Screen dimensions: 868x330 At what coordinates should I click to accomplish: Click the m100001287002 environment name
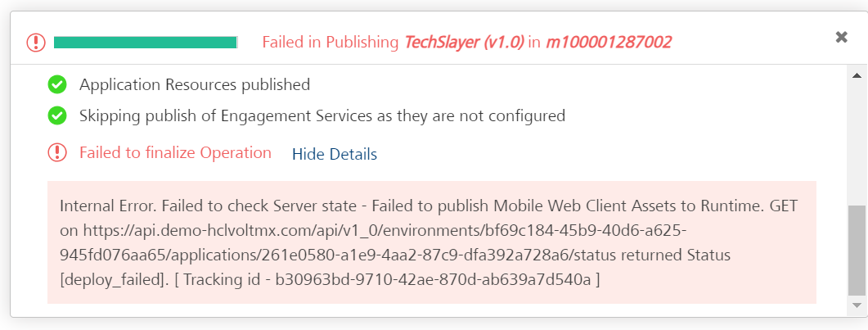tap(609, 42)
